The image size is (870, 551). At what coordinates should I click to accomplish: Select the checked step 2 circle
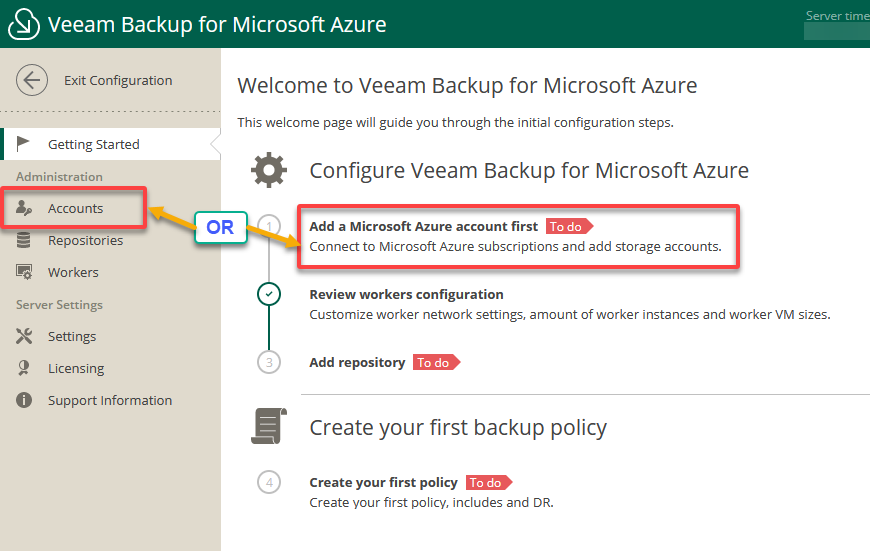click(x=269, y=294)
